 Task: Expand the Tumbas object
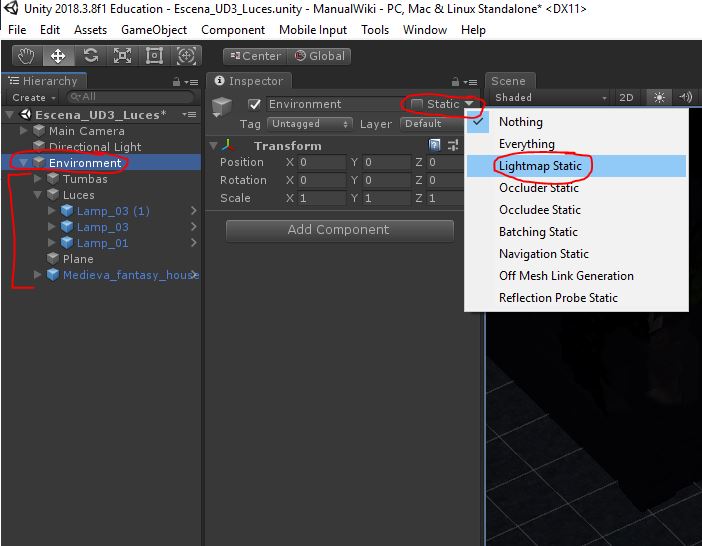pos(38,179)
